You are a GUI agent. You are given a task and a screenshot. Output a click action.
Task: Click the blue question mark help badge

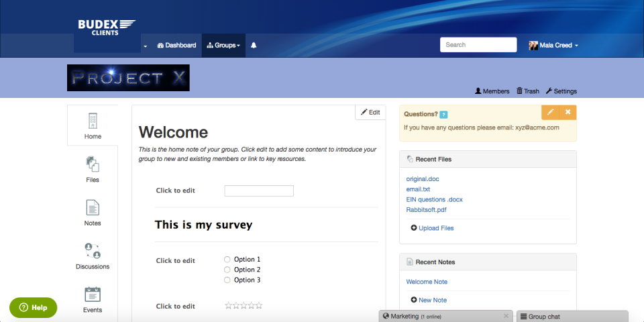tap(443, 115)
